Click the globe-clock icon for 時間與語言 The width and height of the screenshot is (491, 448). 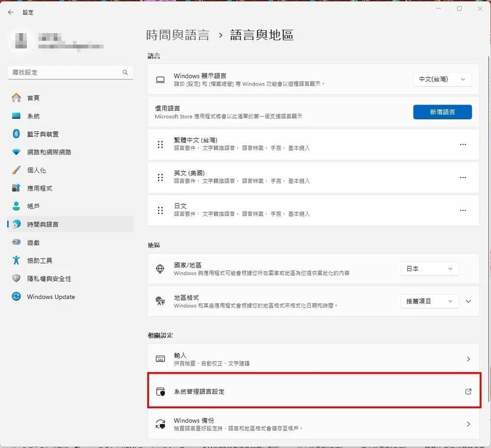16,224
